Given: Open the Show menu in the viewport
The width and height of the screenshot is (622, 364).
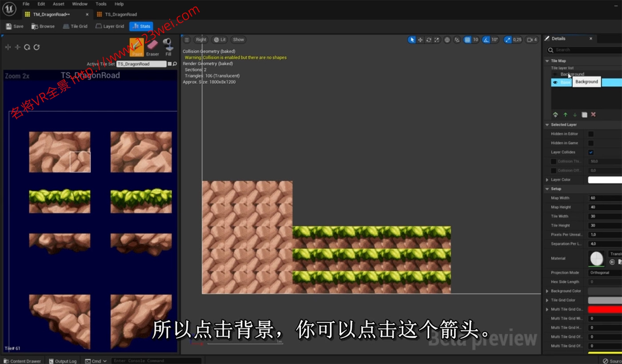Looking at the screenshot, I should (238, 40).
